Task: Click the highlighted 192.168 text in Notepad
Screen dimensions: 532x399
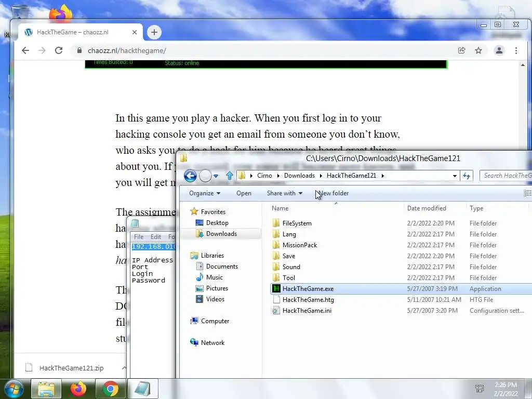Action: (x=153, y=247)
